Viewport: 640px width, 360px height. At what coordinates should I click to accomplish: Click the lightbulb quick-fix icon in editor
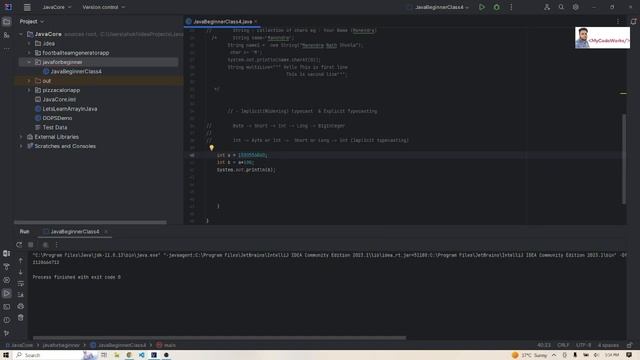211,148
